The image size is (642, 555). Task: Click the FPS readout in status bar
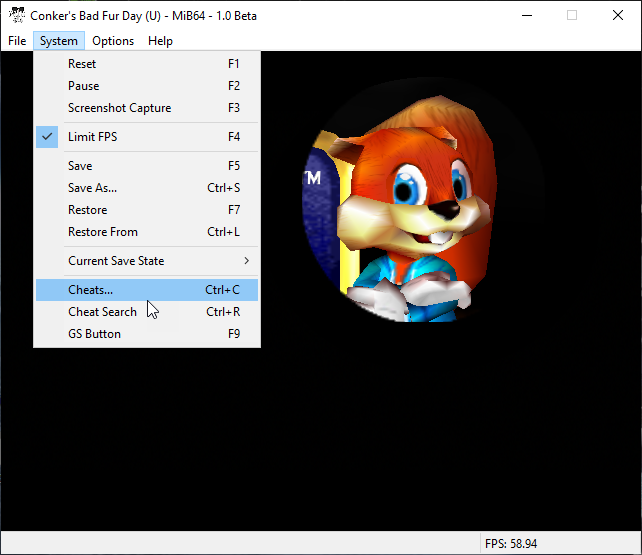[x=511, y=544]
